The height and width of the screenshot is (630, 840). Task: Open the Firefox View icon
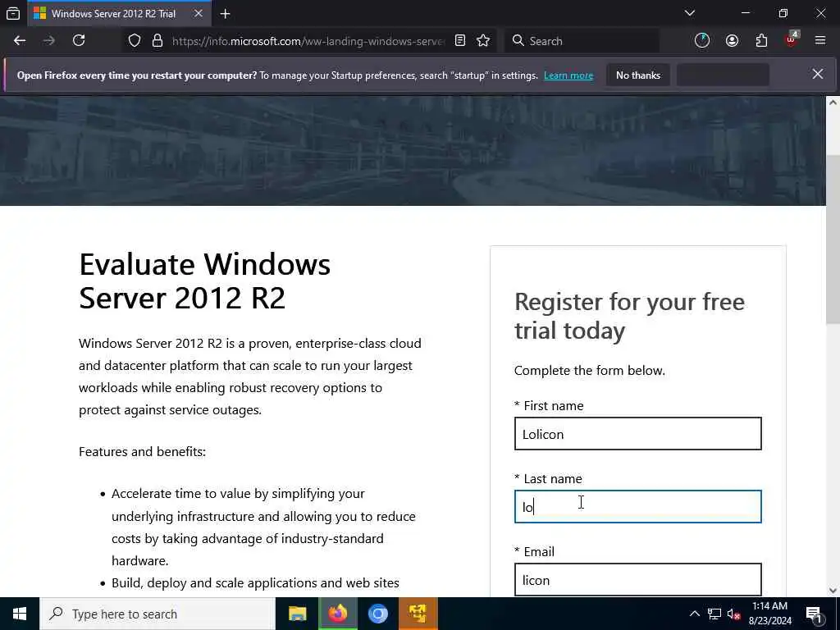click(13, 13)
